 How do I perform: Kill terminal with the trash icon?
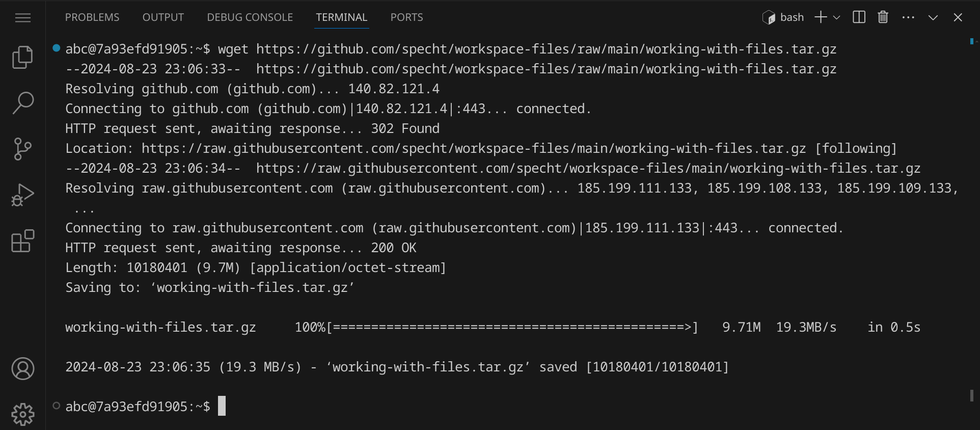(883, 17)
